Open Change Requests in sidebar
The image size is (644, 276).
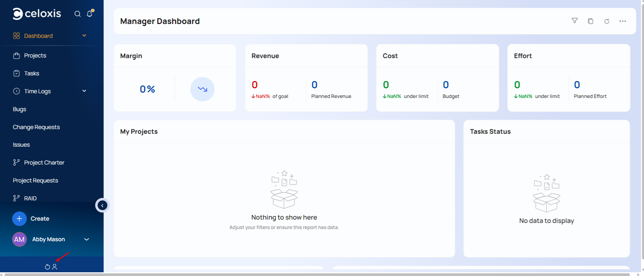tap(36, 127)
